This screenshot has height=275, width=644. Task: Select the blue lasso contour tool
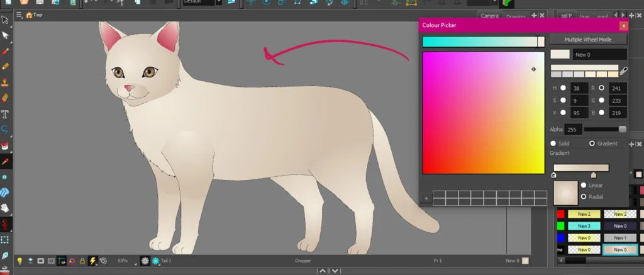[5, 130]
